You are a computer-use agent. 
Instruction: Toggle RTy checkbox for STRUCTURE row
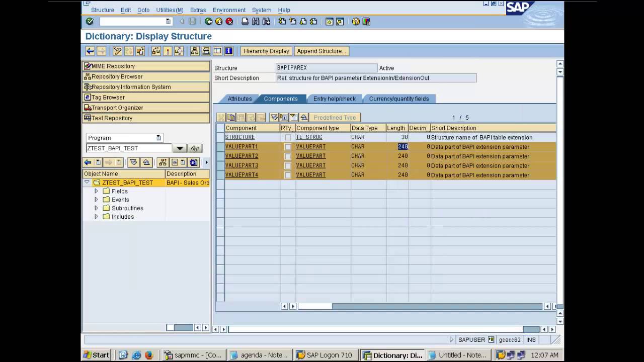[x=288, y=137]
